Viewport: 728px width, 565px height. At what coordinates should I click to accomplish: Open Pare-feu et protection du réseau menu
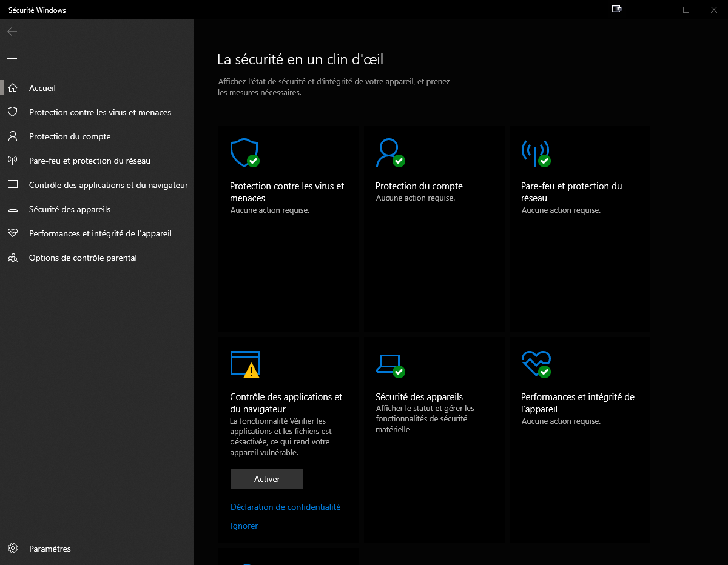(x=97, y=161)
